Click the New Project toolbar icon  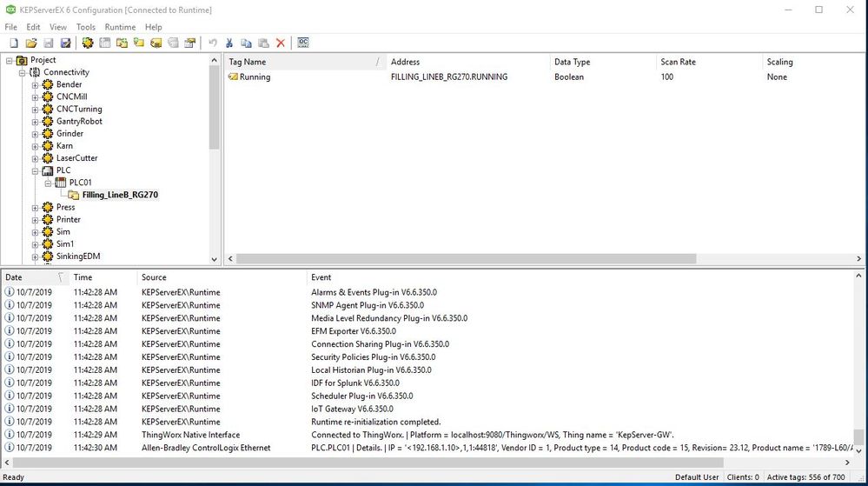14,43
